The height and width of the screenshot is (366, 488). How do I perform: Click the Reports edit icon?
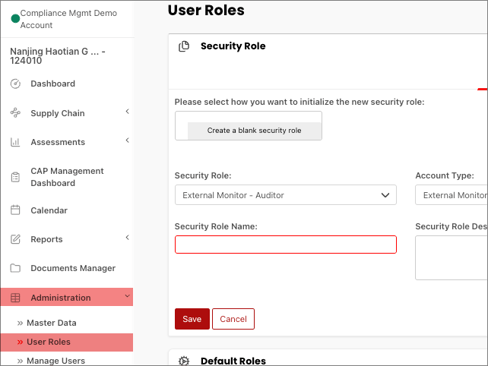15,239
